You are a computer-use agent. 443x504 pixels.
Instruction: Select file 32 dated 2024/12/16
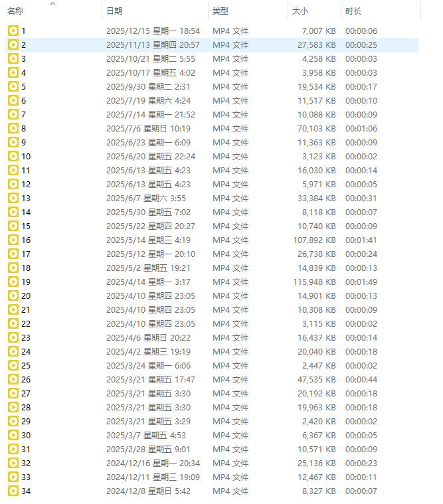(26, 463)
